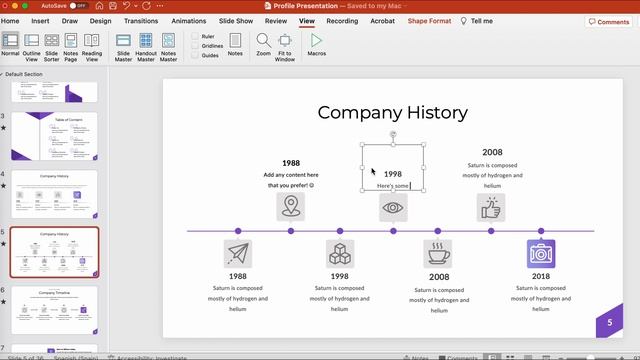Open the Draw tab
This screenshot has width=640, height=360.
[70, 21]
